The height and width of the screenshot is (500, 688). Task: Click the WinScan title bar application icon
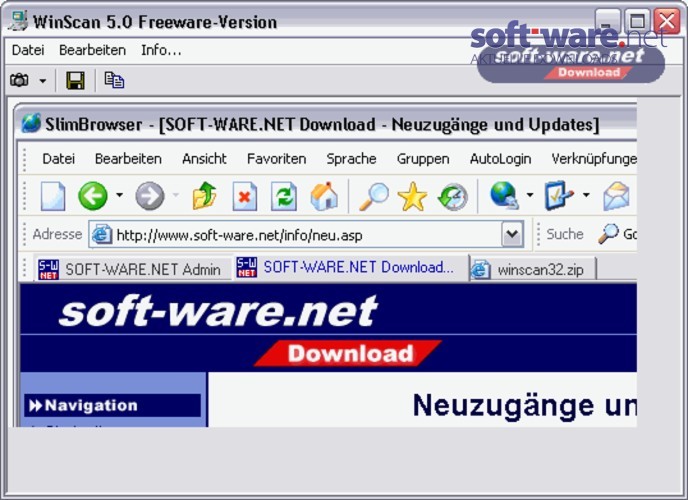click(x=18, y=21)
